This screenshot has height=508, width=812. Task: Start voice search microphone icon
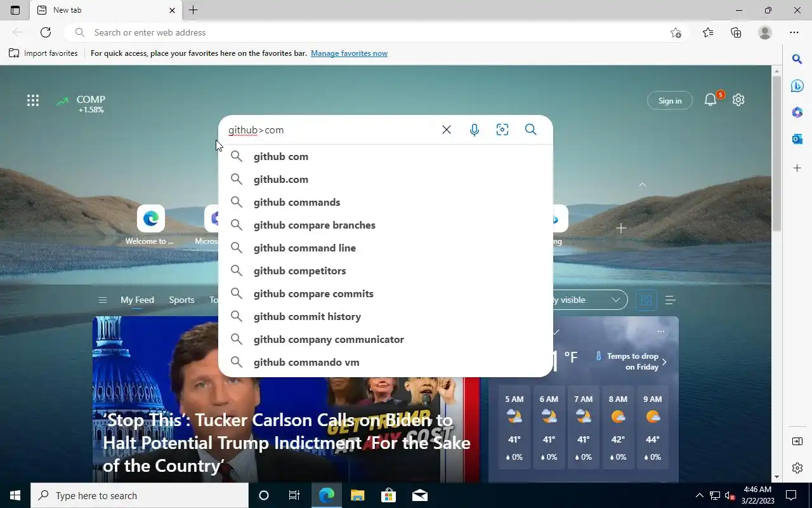tap(475, 130)
